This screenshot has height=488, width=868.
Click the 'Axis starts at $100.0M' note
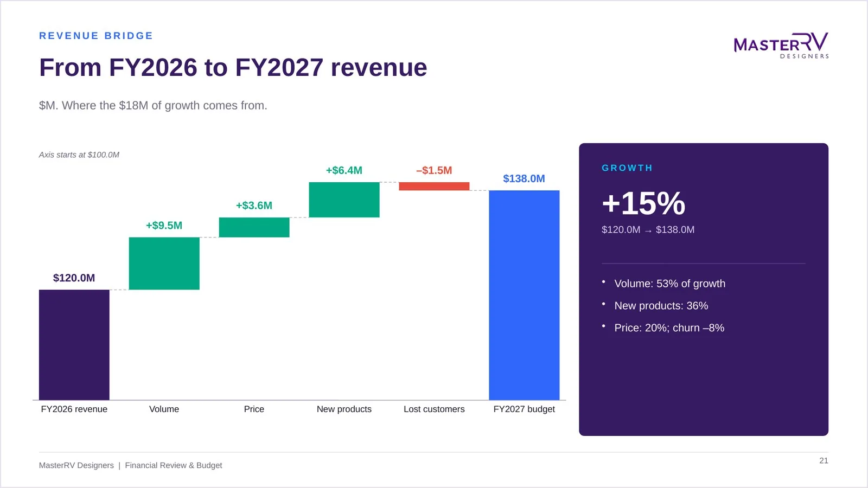coord(79,155)
